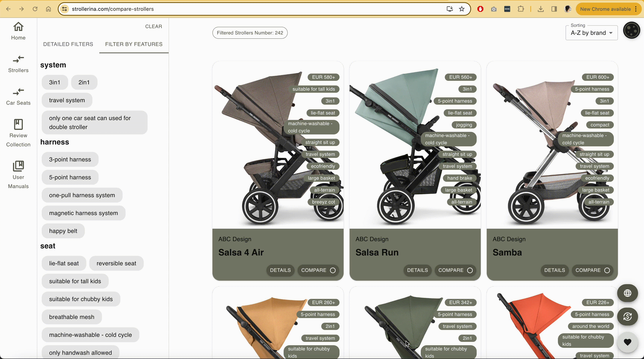The image size is (644, 359).
Task: Open the red ad blocker extension
Action: pos(480,9)
